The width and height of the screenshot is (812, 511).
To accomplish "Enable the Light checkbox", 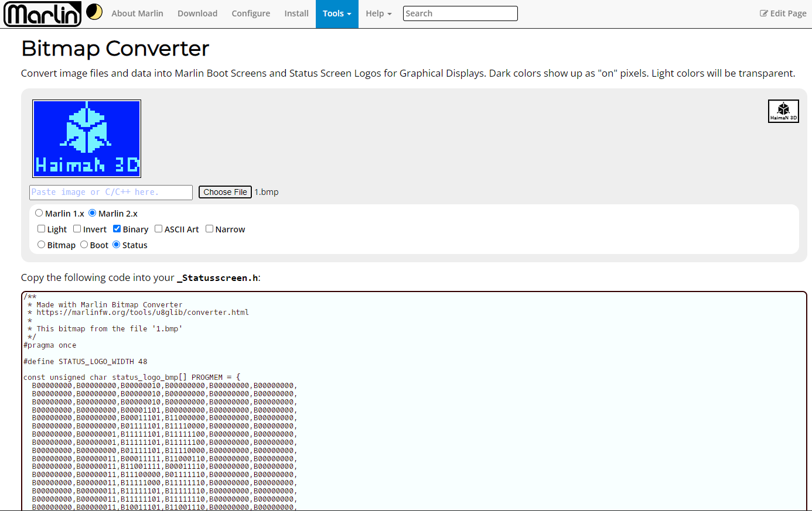I will [41, 229].
